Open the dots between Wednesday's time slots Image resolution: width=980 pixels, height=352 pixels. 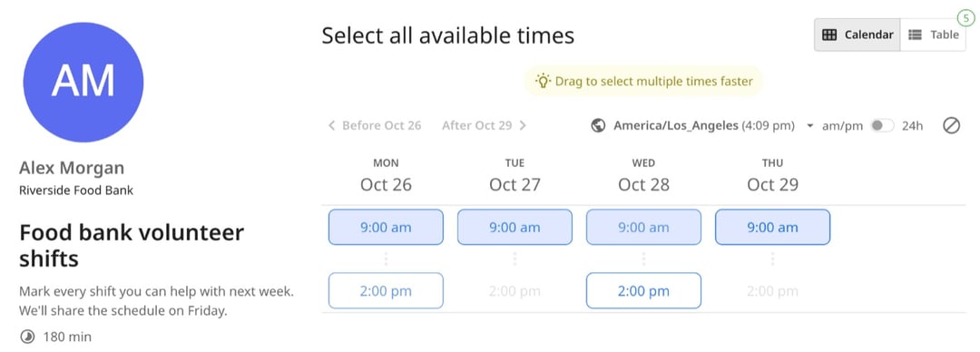click(643, 259)
